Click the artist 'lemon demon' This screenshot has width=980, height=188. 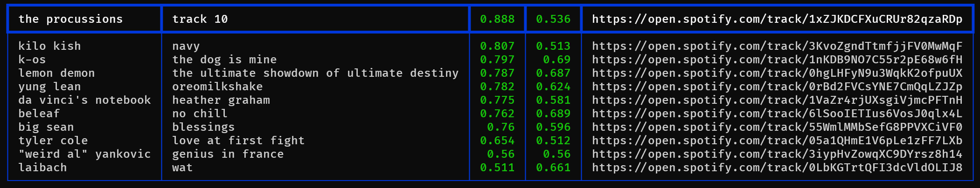[x=56, y=73]
